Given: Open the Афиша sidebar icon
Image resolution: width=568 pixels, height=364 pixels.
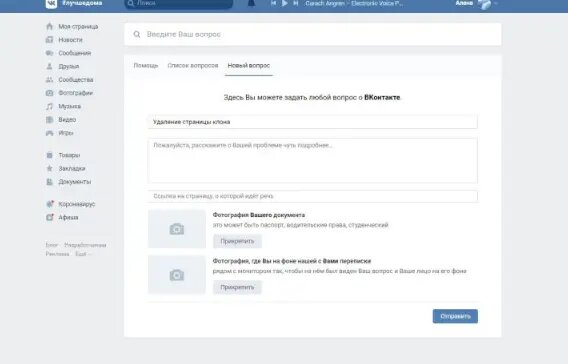Looking at the screenshot, I should point(50,217).
